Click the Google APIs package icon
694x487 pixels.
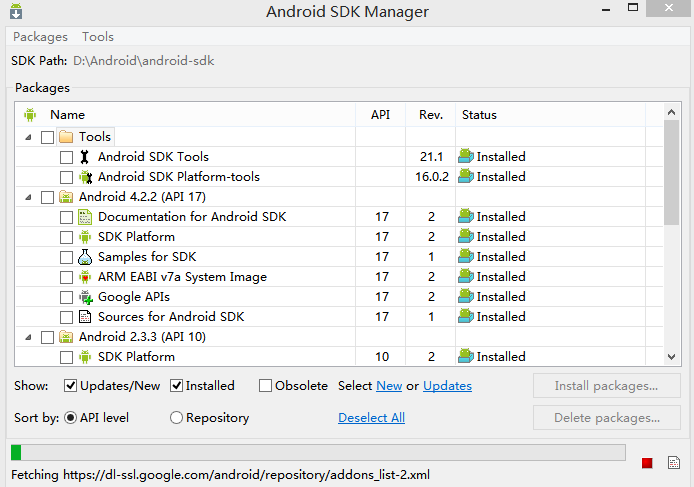tap(85, 297)
